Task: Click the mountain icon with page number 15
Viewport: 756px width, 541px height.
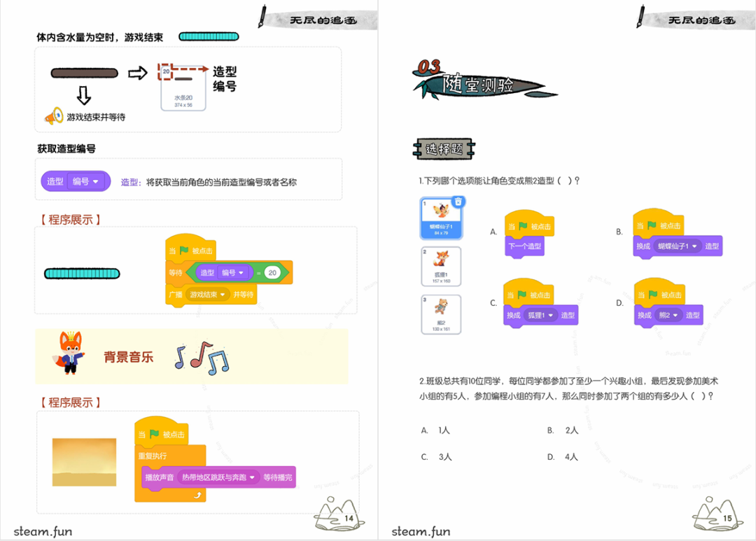Action: coord(717,514)
